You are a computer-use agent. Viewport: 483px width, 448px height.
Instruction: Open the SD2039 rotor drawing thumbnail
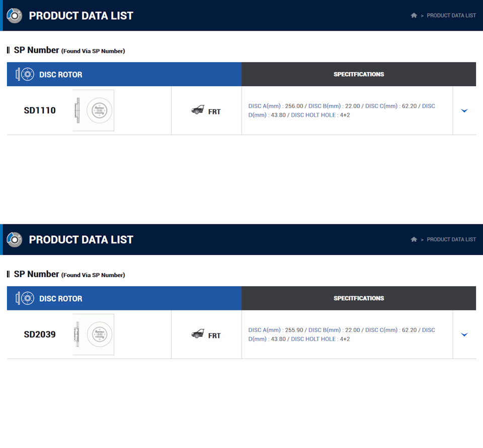point(94,334)
